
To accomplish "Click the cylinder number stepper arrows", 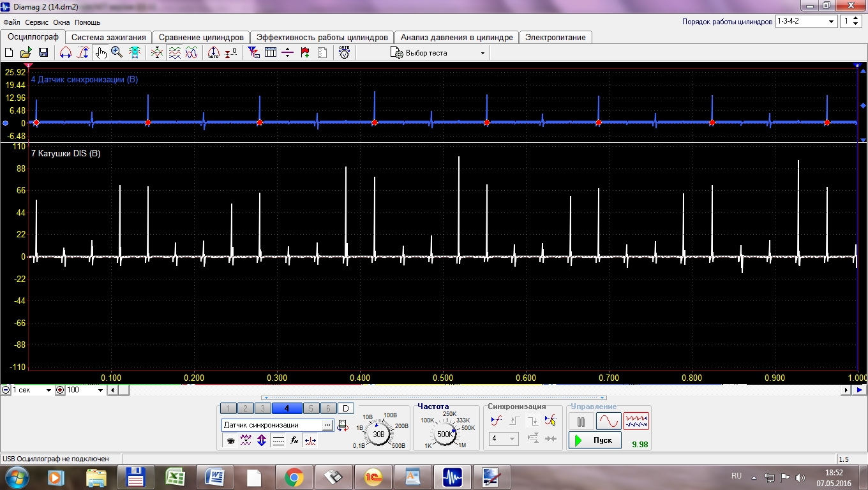I will (x=857, y=21).
